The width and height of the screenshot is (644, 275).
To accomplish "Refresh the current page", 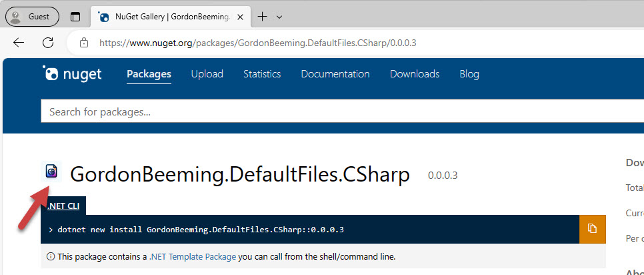I will click(x=49, y=43).
